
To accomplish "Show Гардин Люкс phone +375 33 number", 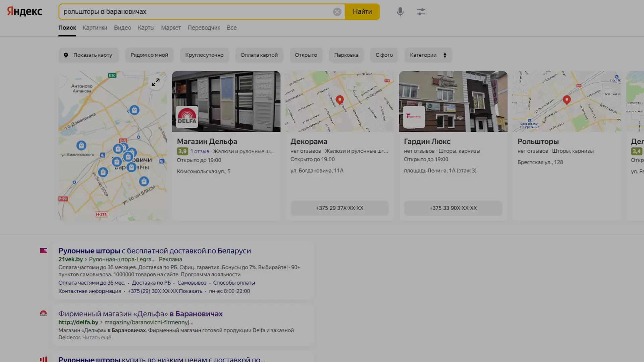I will [453, 208].
